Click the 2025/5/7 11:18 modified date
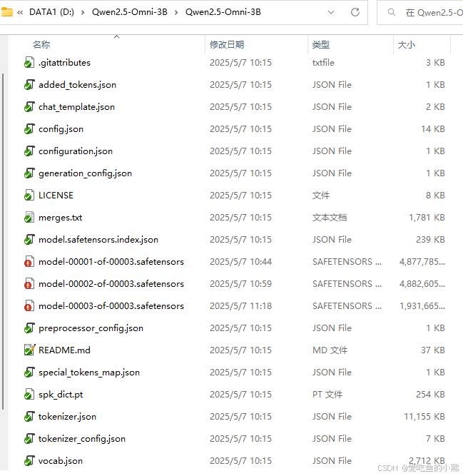 point(240,306)
